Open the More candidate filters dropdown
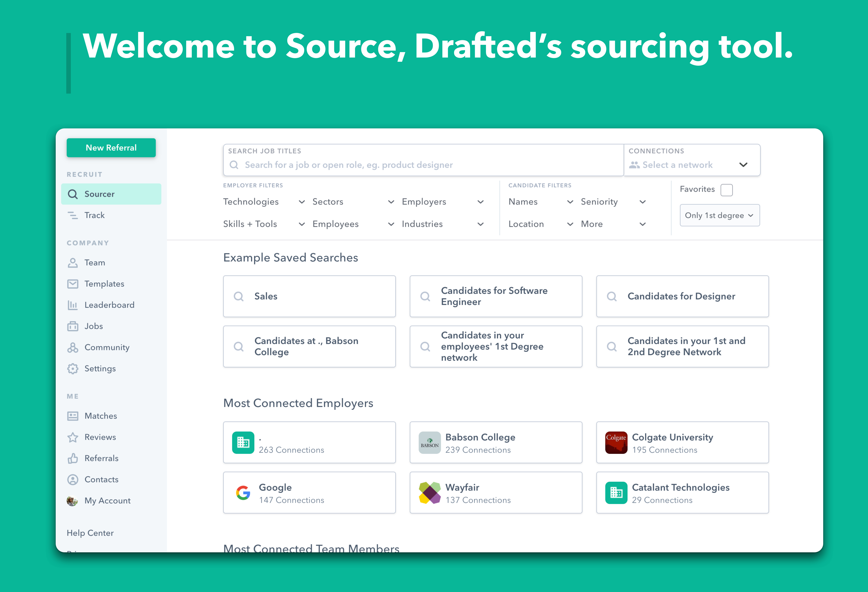The height and width of the screenshot is (592, 868). coord(613,224)
